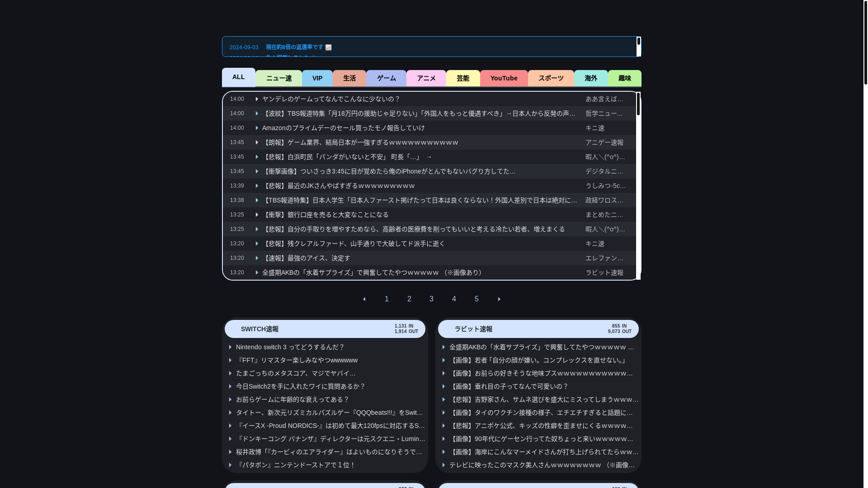Open the YouTube tab
This screenshot has width=868, height=488.
point(504,78)
